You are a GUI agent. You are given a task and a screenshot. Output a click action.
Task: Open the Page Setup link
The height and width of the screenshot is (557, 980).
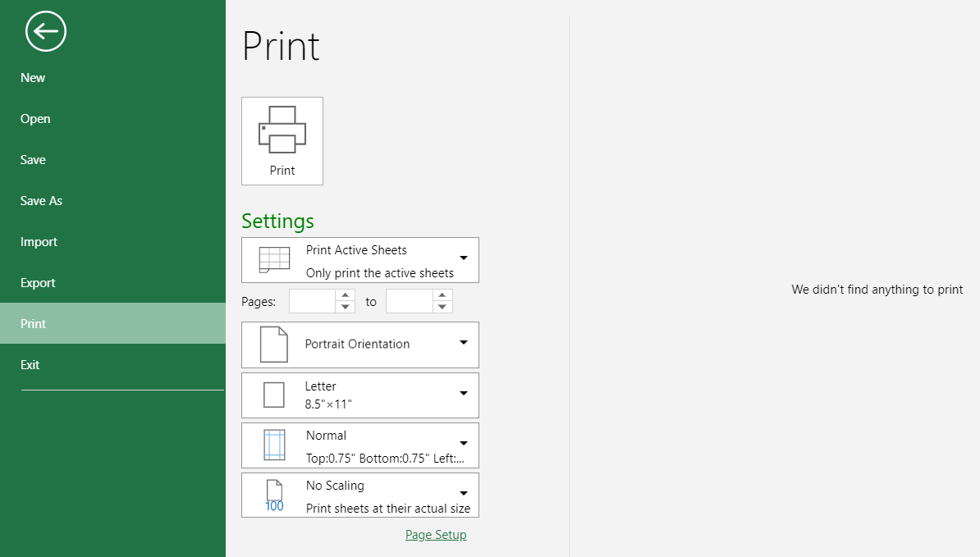tap(436, 535)
